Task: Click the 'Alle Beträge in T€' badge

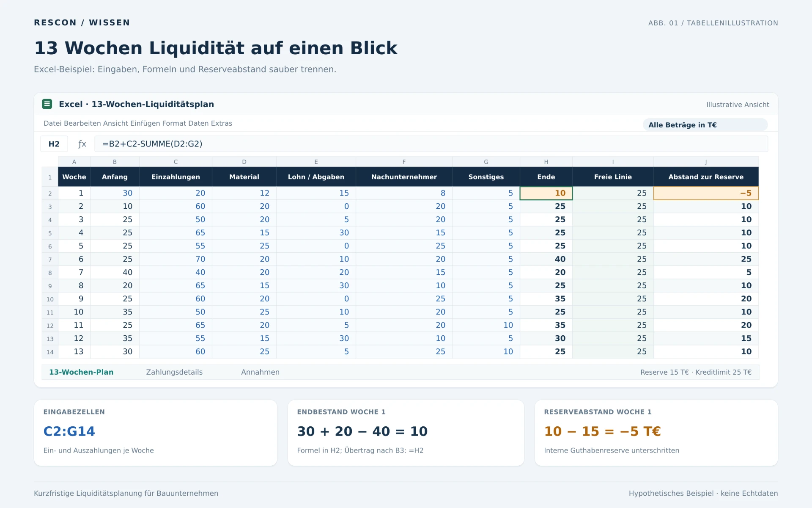Action: [x=705, y=125]
